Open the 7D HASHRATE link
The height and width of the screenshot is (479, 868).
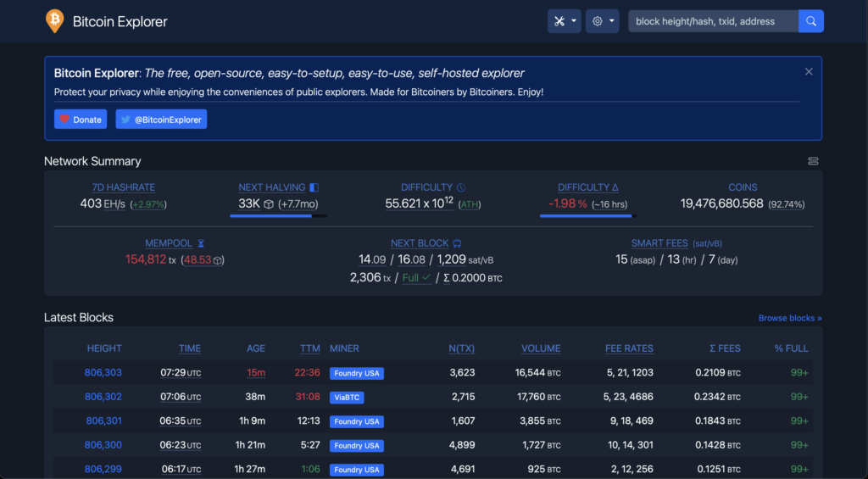(124, 187)
